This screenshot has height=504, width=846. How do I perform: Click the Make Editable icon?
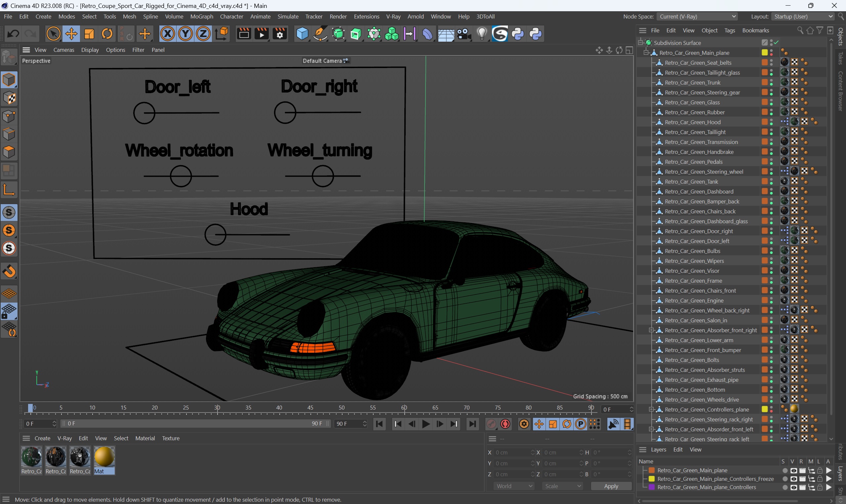point(9,57)
